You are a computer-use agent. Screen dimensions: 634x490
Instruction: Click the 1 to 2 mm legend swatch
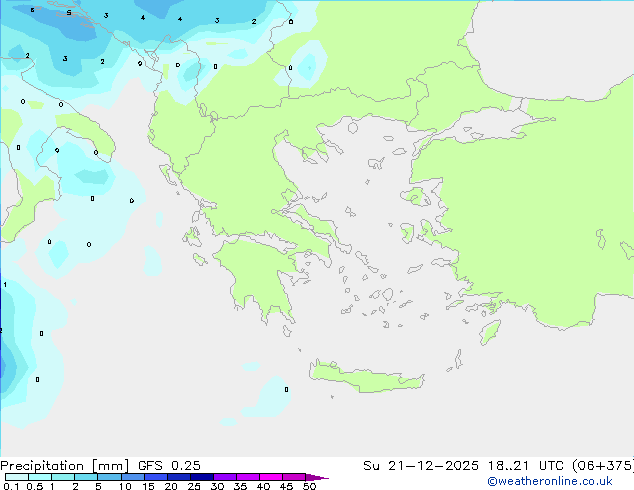click(63, 477)
